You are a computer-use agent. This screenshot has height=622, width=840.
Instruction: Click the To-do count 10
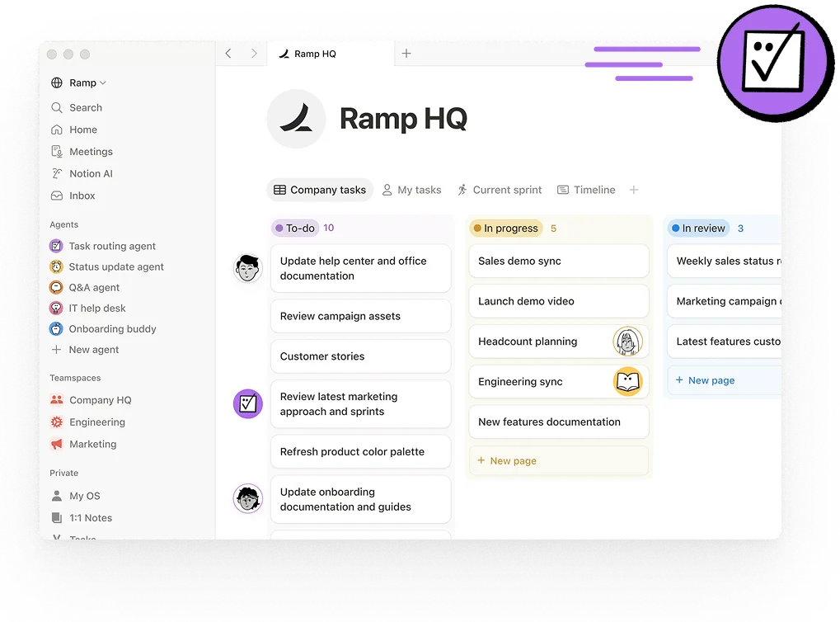328,228
